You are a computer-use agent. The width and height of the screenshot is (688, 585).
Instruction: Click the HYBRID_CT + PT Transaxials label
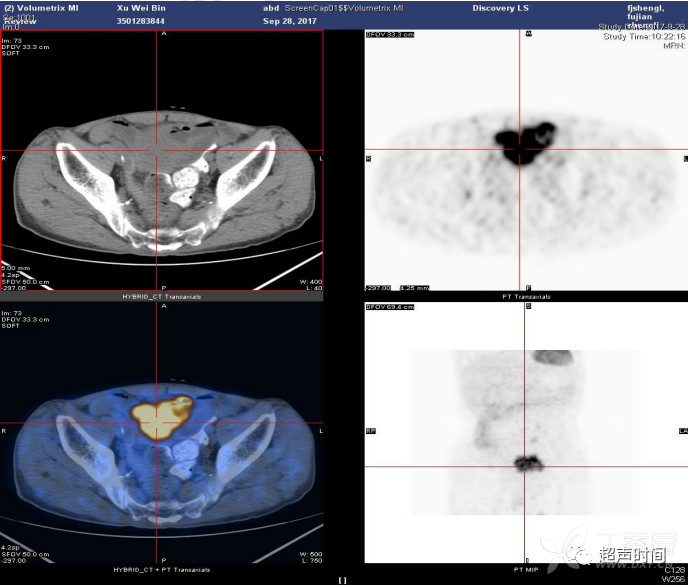tap(161, 570)
